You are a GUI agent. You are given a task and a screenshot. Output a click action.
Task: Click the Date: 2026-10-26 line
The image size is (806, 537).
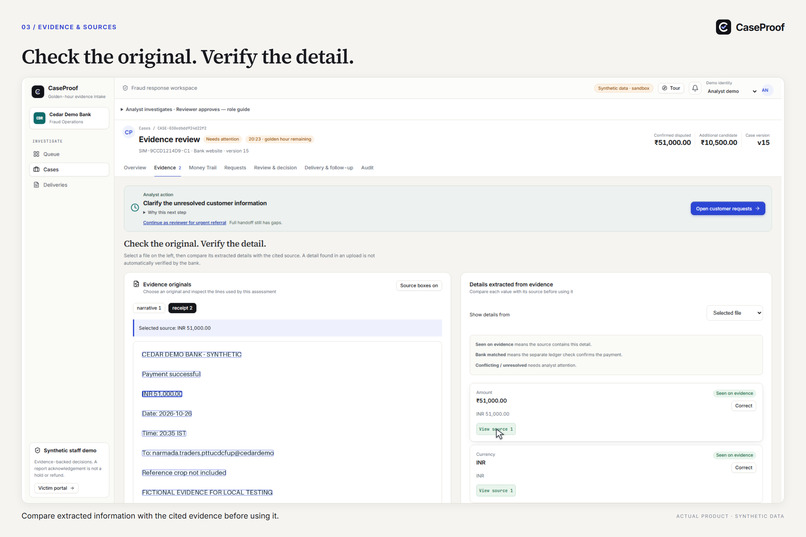coord(167,413)
